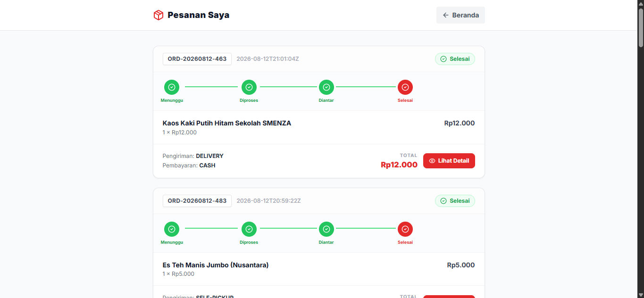Click check icon in first order's Selesai badge
This screenshot has height=298, width=644.
tap(443, 59)
